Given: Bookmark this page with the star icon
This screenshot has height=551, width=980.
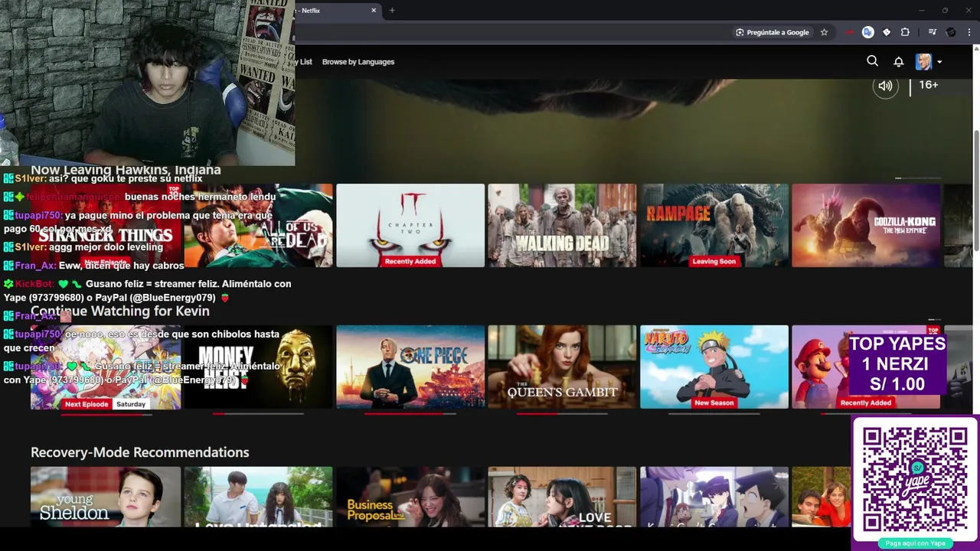Looking at the screenshot, I should (824, 32).
